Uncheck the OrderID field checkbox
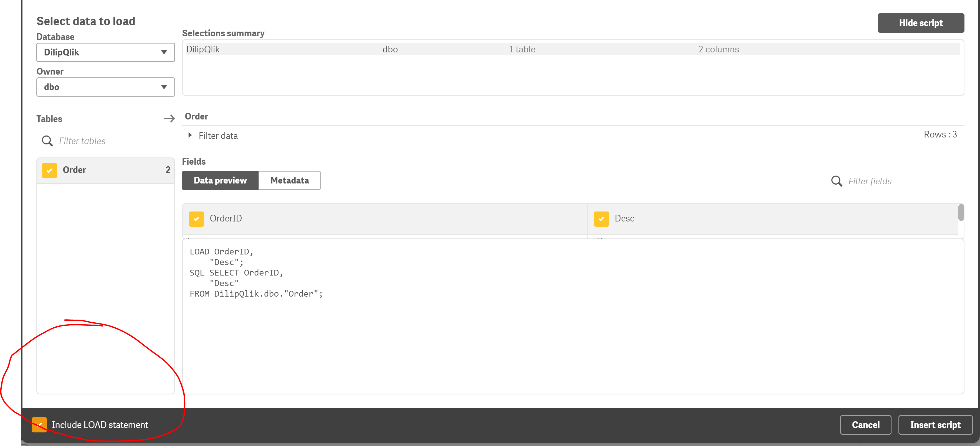 click(x=196, y=219)
